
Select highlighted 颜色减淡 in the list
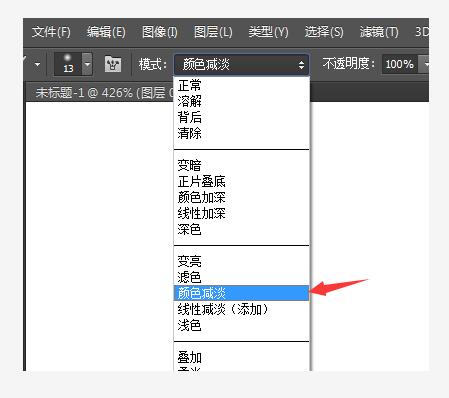click(x=242, y=293)
